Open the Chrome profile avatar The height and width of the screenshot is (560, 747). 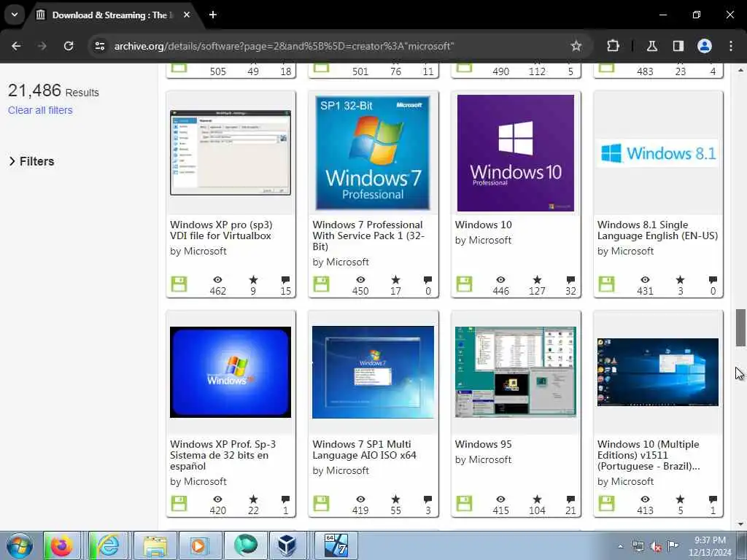click(704, 46)
